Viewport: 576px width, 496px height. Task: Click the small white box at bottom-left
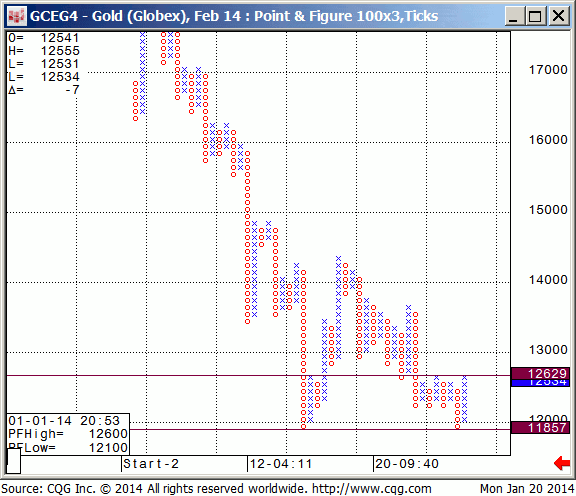point(14,461)
